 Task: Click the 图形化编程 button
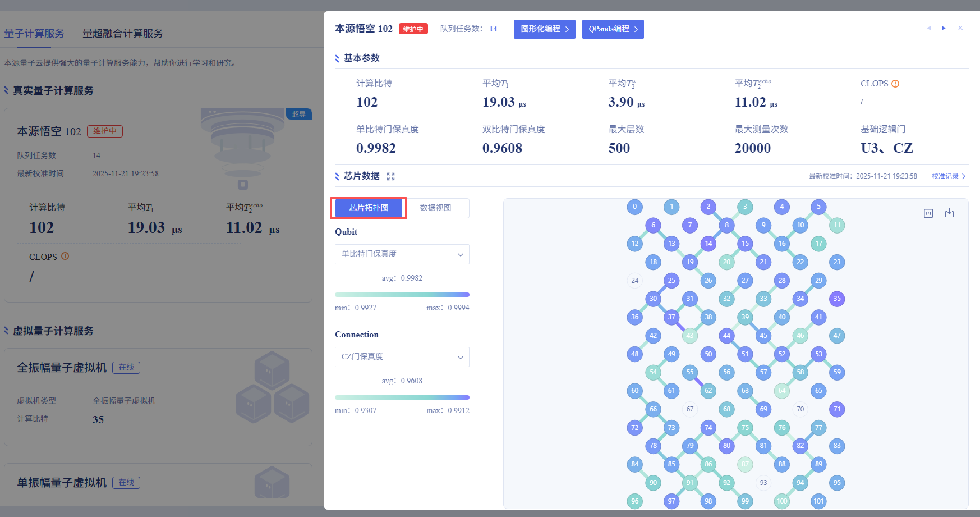[544, 29]
